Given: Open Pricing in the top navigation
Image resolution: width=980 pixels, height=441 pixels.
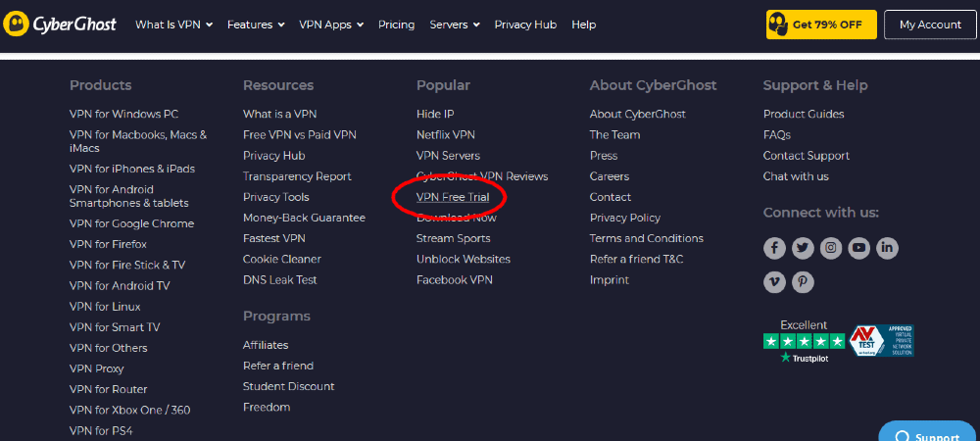Looking at the screenshot, I should click(396, 24).
